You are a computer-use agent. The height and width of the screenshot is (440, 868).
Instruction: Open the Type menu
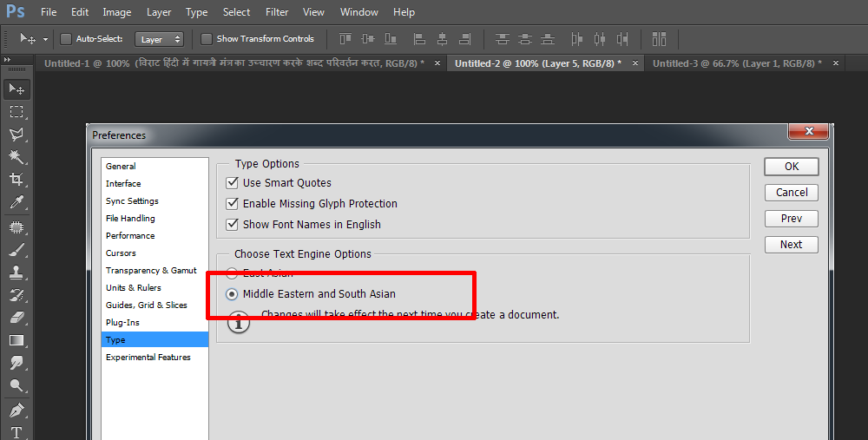(x=196, y=11)
